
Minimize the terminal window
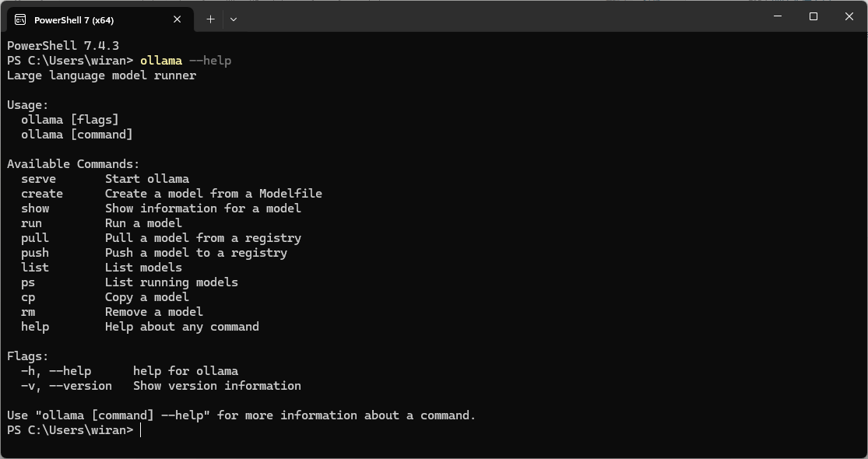777,16
